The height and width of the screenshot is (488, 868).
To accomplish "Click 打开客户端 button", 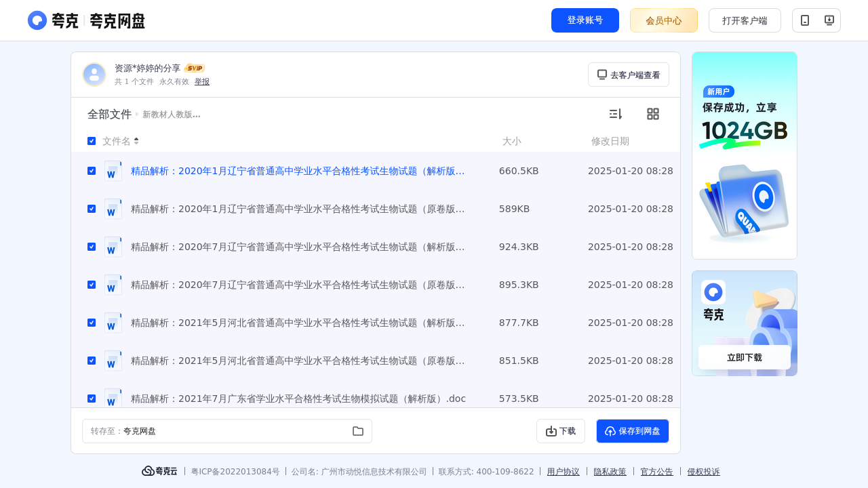I will pyautogui.click(x=745, y=20).
